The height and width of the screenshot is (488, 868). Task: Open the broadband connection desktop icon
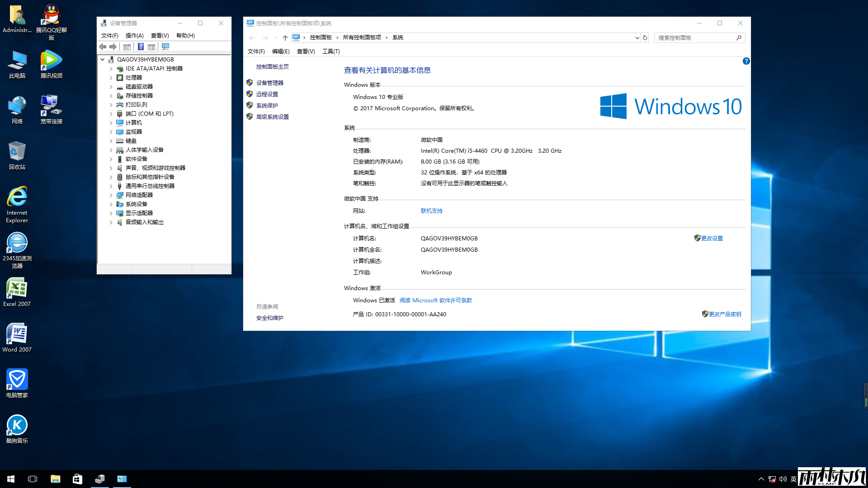click(52, 110)
